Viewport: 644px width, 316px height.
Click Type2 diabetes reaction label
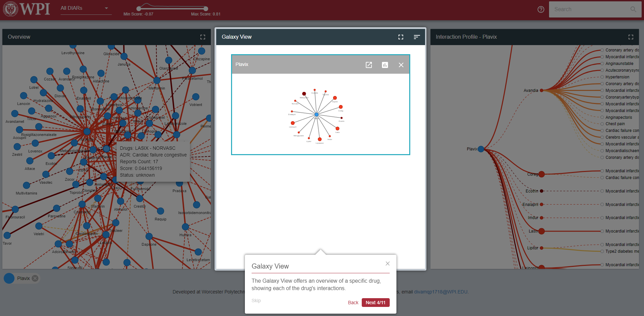pyautogui.click(x=622, y=251)
